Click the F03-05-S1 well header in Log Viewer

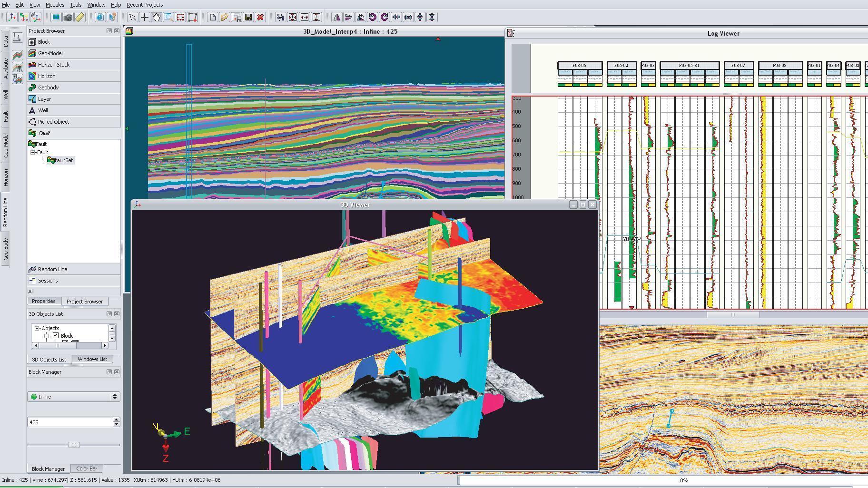(x=689, y=65)
